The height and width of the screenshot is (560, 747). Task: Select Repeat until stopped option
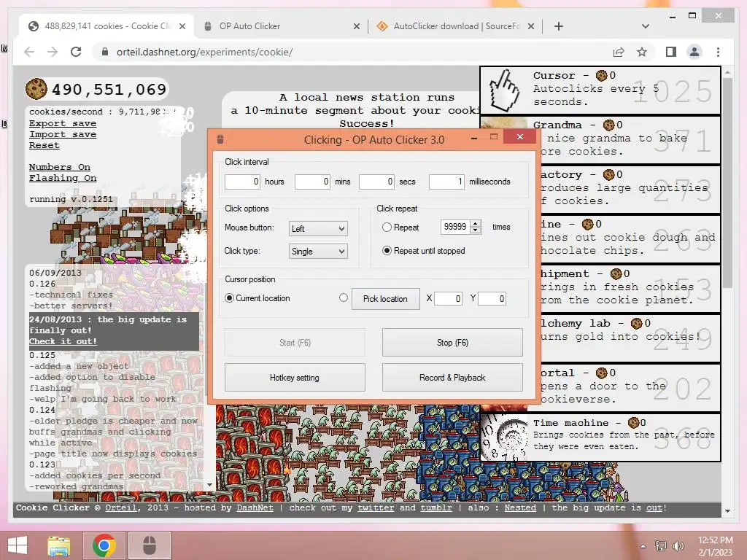tap(387, 251)
